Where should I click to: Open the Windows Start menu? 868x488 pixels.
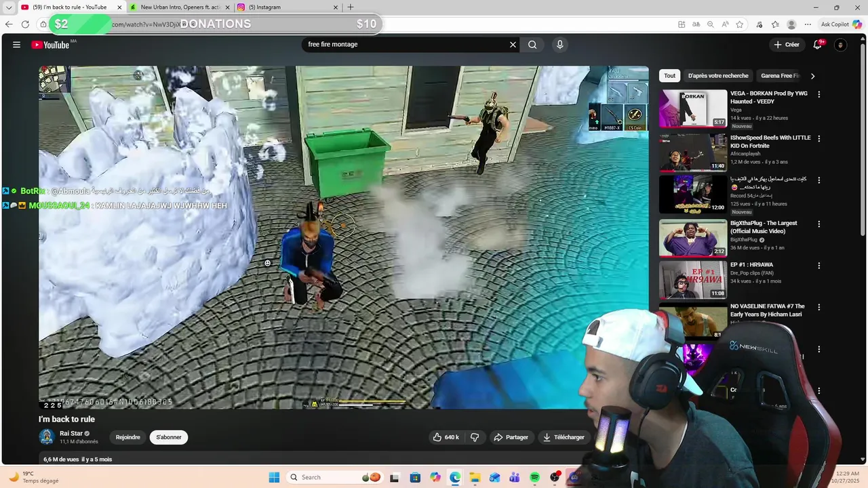point(274,477)
